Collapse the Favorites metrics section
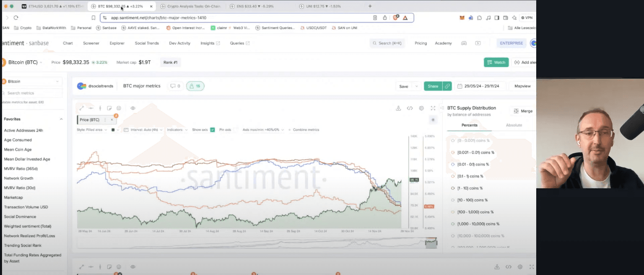 [61, 119]
